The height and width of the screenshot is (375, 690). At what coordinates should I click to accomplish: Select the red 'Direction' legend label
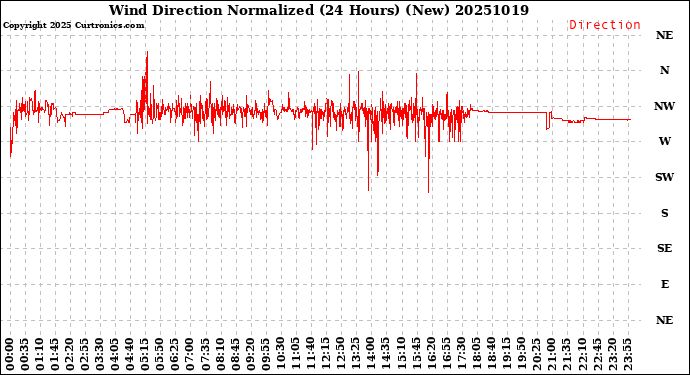click(x=605, y=25)
